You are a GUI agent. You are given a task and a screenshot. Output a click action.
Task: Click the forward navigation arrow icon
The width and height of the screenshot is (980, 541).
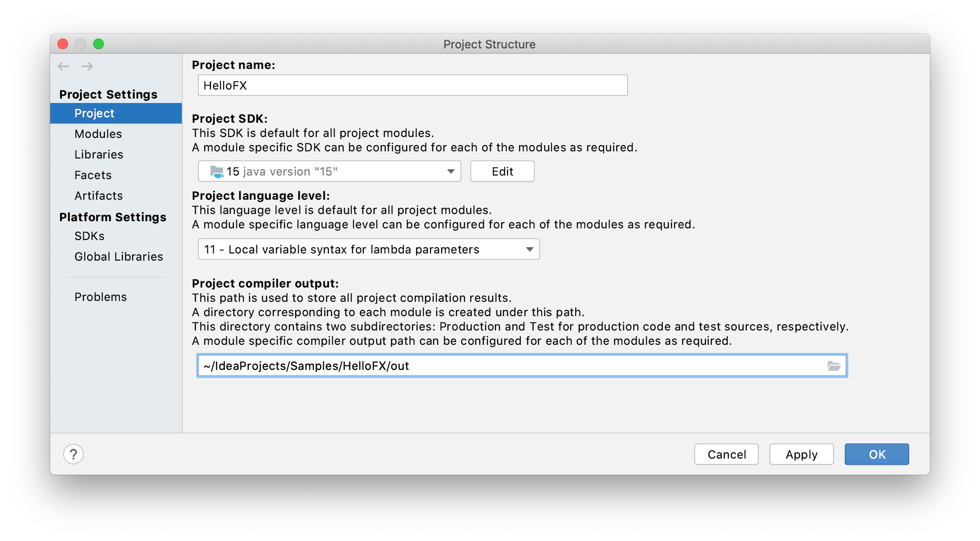(87, 66)
